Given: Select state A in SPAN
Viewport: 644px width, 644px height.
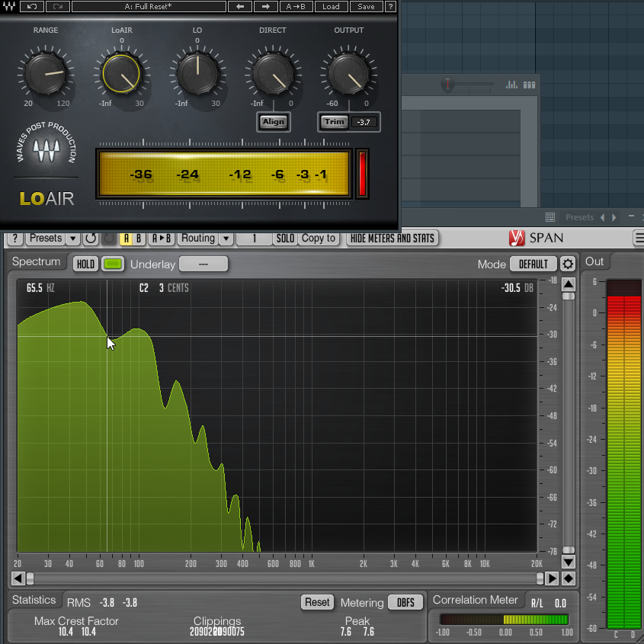Looking at the screenshot, I should pos(126,239).
